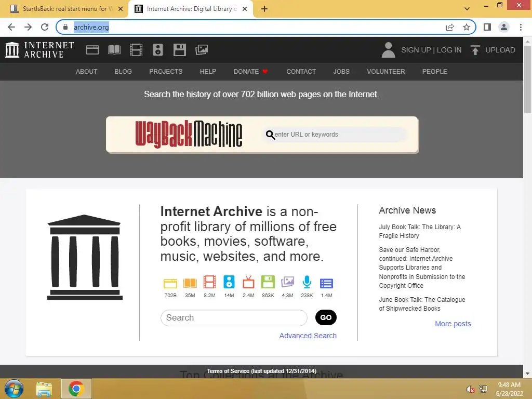The width and height of the screenshot is (532, 399).
Task: Click the orange 35M texts icon
Action: 190,283
